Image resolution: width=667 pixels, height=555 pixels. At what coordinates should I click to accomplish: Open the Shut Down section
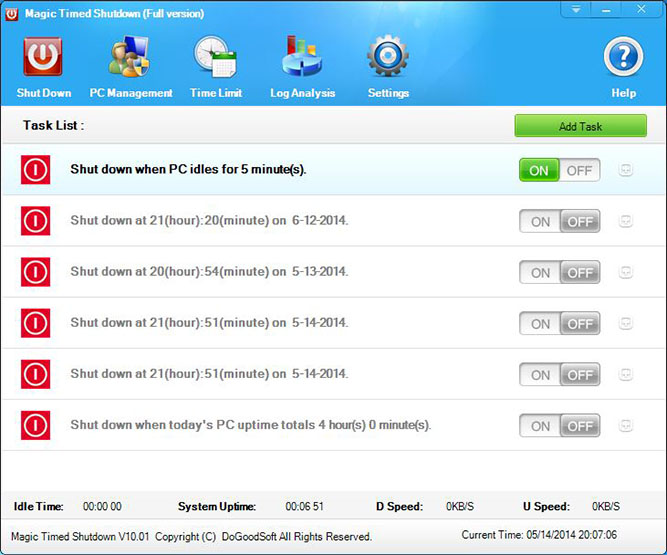[43, 67]
